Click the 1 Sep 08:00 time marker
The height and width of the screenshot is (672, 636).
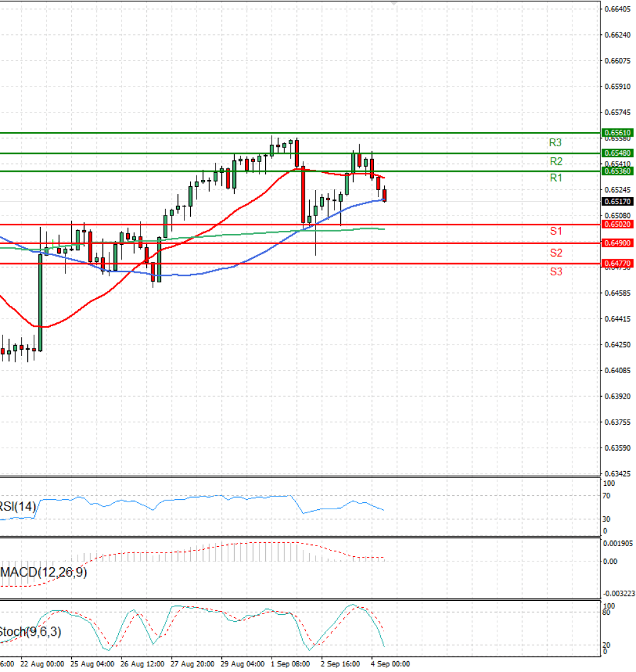tap(291, 664)
